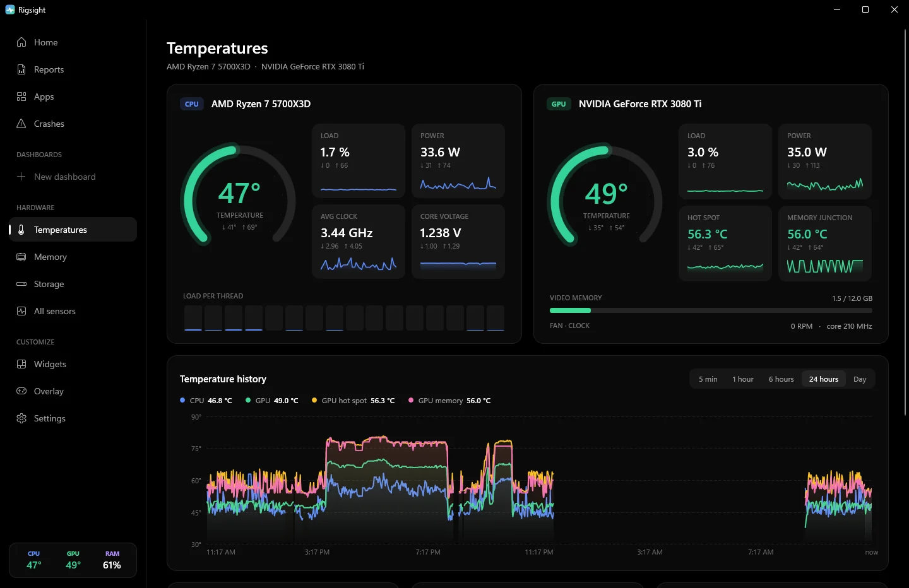
Task: Open the Overlay gamepad icon
Action: click(x=21, y=391)
